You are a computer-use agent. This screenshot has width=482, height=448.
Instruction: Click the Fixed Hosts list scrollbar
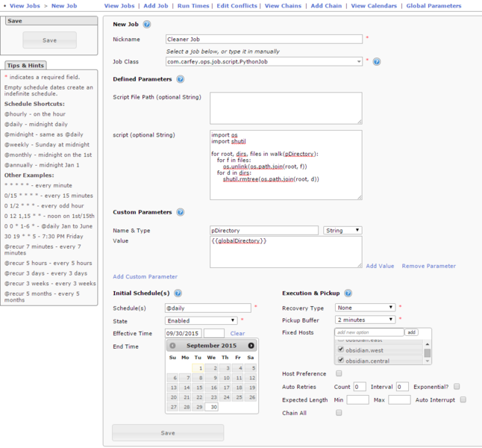point(428,353)
